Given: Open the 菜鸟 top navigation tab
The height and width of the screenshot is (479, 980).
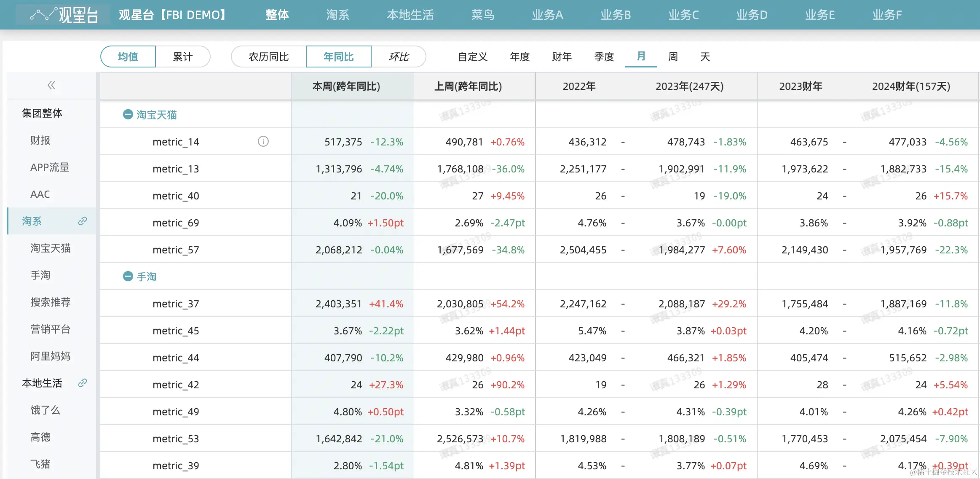Looking at the screenshot, I should point(482,15).
